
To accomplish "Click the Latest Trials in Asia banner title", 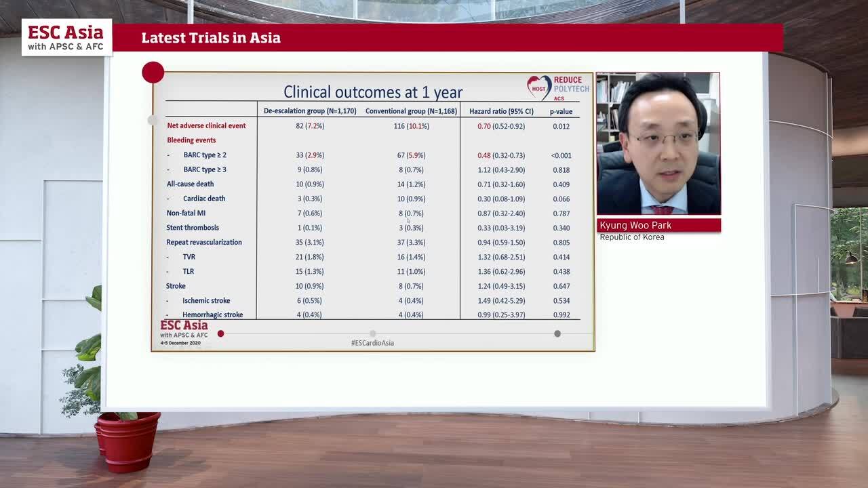I will pos(211,38).
